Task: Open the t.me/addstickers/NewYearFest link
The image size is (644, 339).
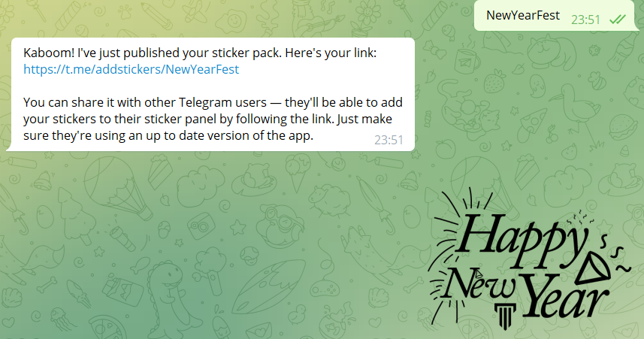Action: coord(131,69)
